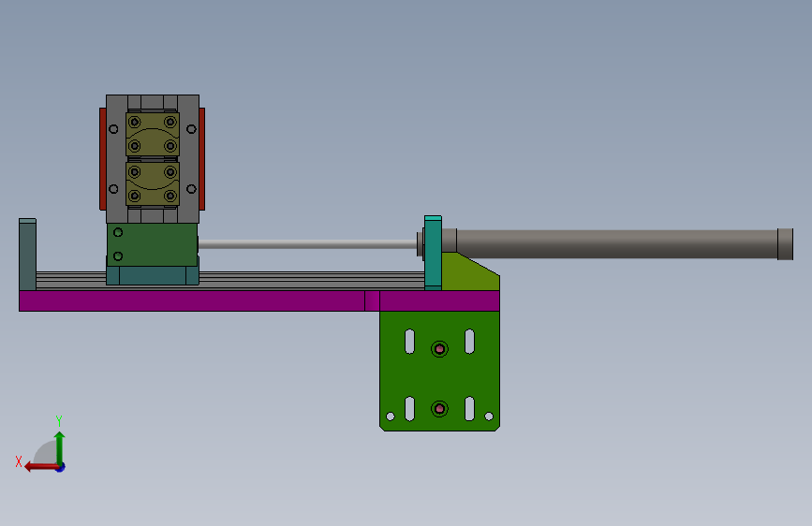Select the green Y axis arrow on triad

[60, 446]
